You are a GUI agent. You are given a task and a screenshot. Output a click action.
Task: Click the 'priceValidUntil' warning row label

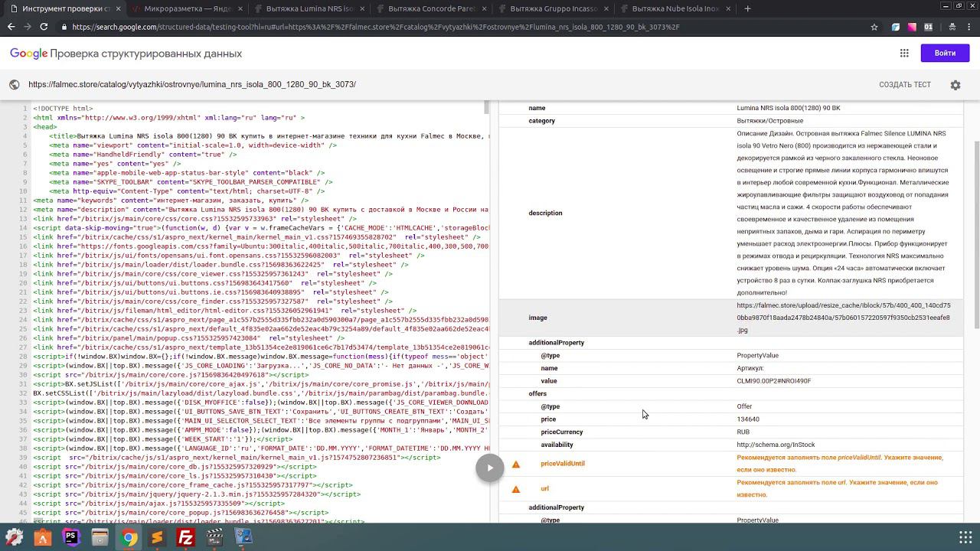pos(563,464)
